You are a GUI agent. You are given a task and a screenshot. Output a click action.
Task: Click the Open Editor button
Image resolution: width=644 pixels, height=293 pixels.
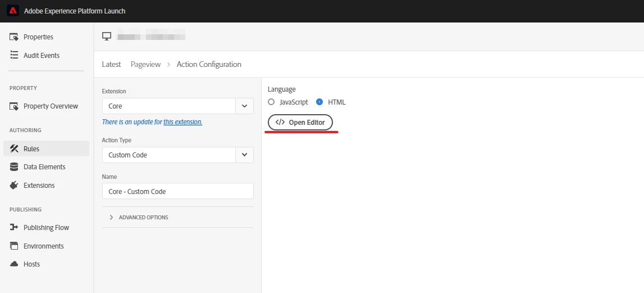(300, 123)
